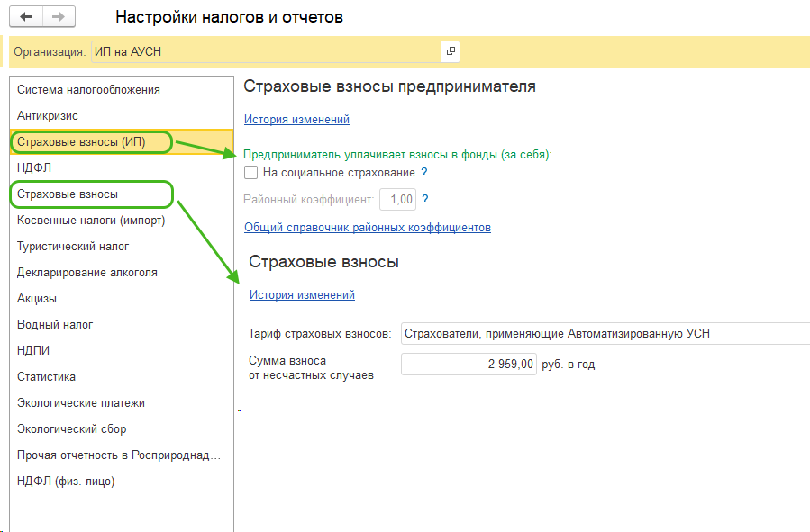Open 'История изменений' link under entrepreneur contributions
Screen dimensions: 810x532
[296, 119]
